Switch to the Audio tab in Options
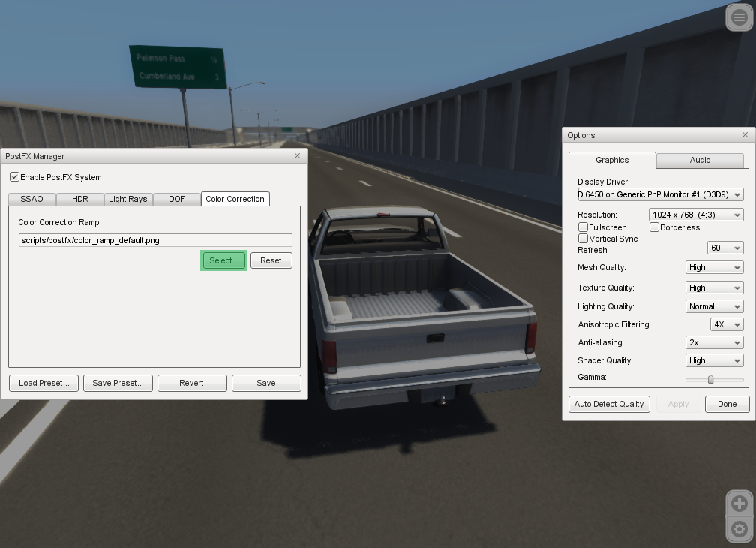The width and height of the screenshot is (756, 548). pyautogui.click(x=700, y=160)
